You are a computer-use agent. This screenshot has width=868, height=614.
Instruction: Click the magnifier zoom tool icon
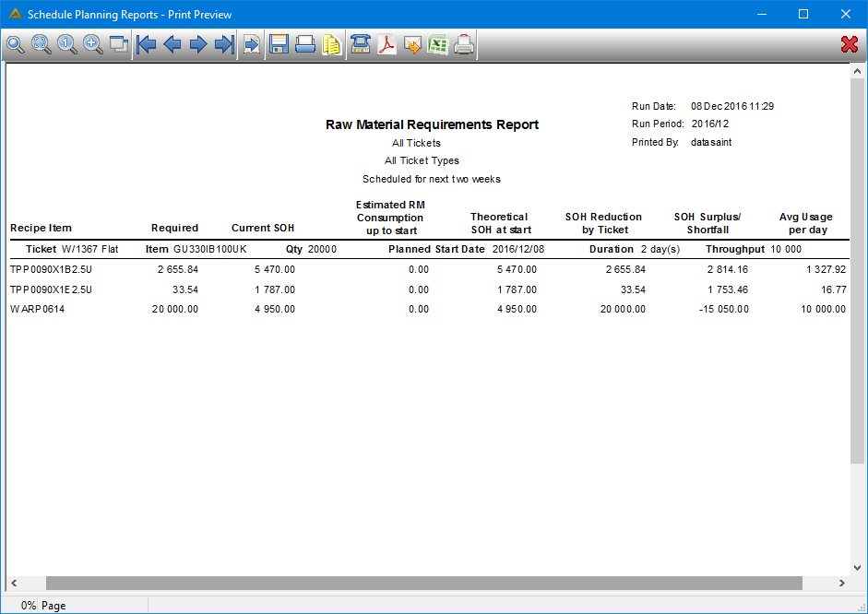click(16, 44)
